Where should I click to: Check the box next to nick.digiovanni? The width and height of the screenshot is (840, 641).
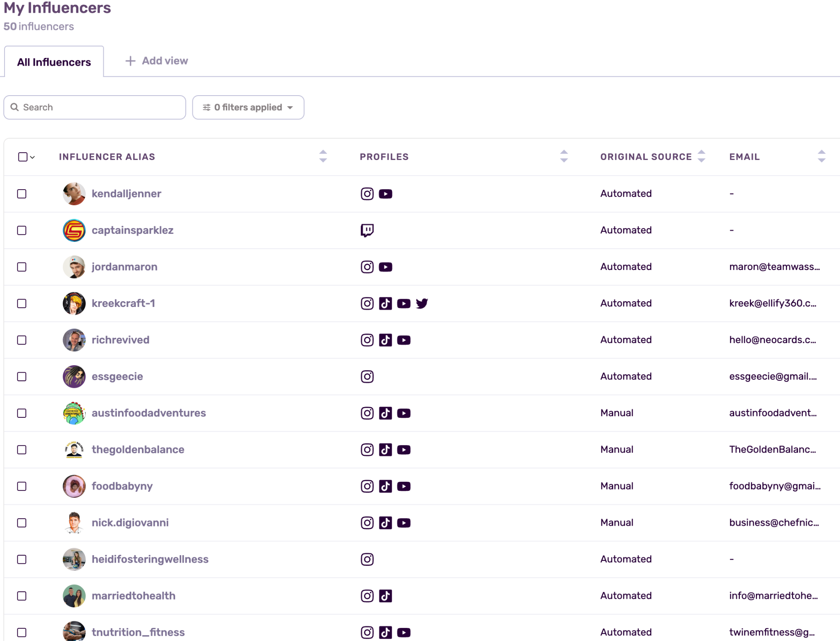pos(22,523)
